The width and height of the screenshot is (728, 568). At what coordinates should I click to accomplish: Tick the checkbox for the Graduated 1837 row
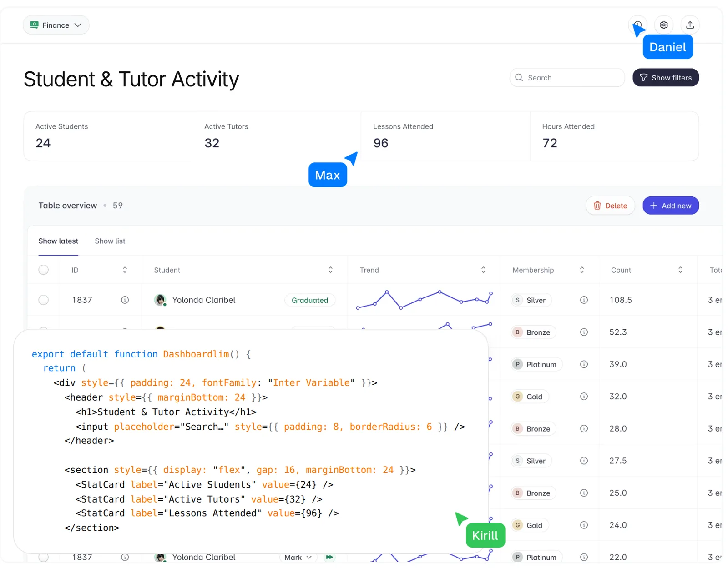point(44,300)
